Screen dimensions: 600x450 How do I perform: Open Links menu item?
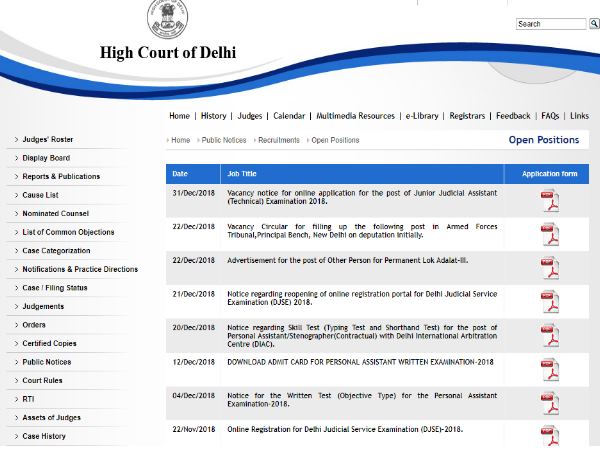pyautogui.click(x=579, y=116)
